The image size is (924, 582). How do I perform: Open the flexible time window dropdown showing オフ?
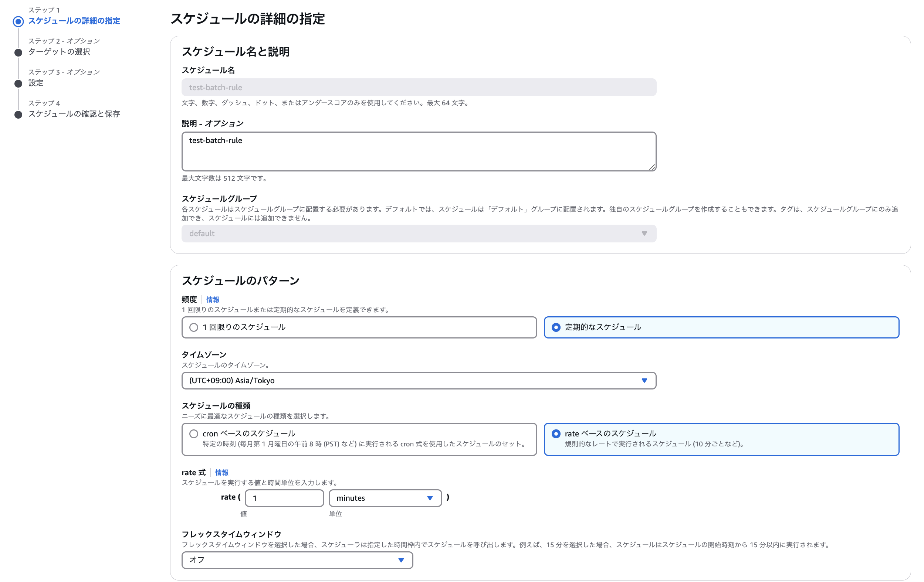click(297, 560)
